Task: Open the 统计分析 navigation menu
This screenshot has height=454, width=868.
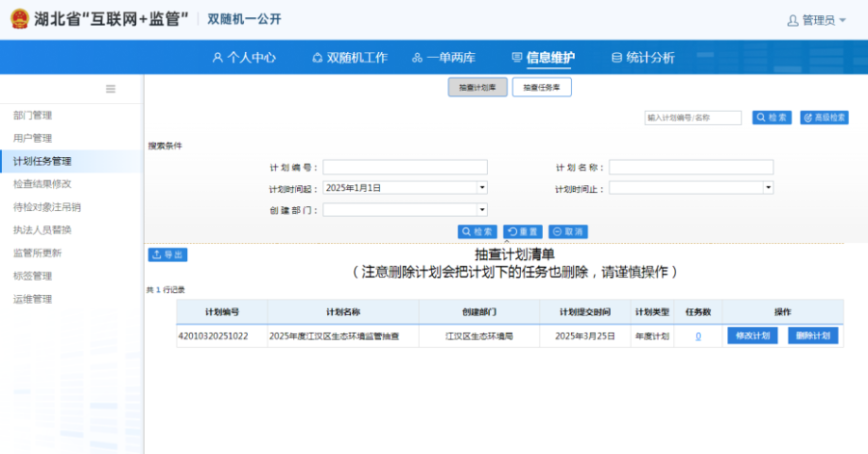Action: pos(643,58)
